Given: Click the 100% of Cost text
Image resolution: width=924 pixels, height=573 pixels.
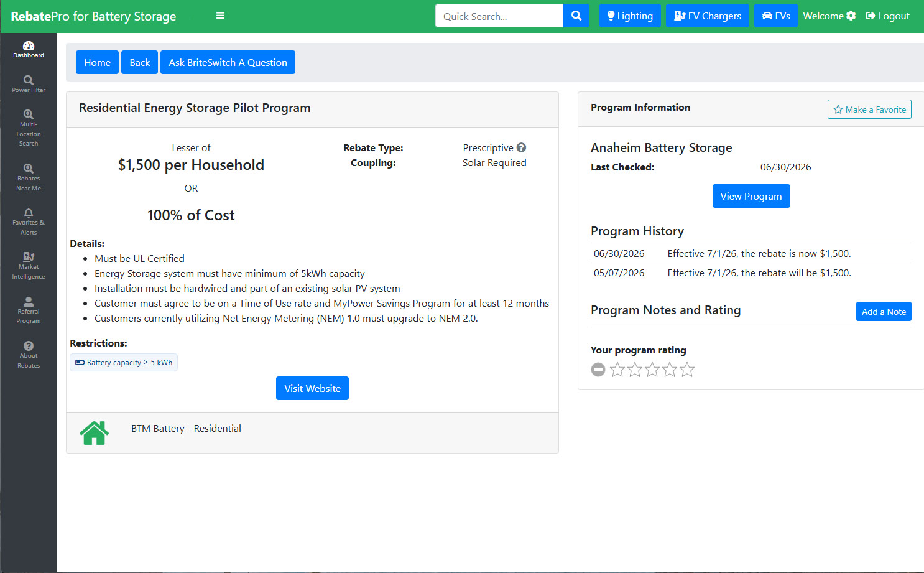Looking at the screenshot, I should tap(191, 215).
